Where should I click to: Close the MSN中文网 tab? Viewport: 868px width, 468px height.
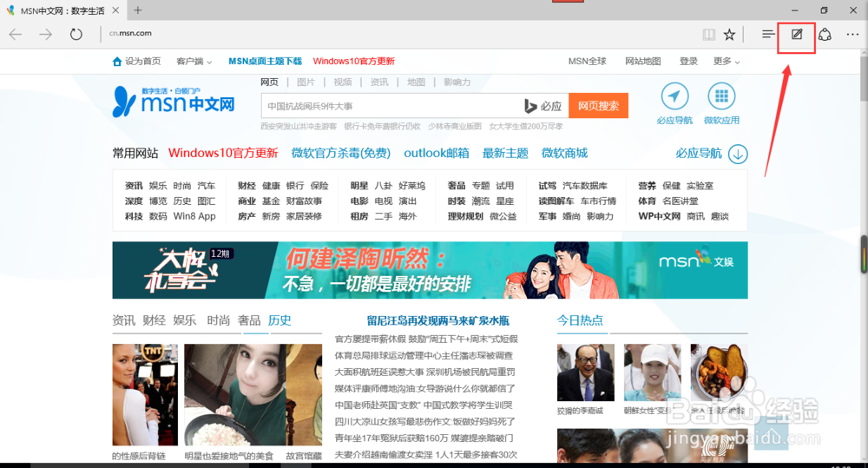pos(115,10)
